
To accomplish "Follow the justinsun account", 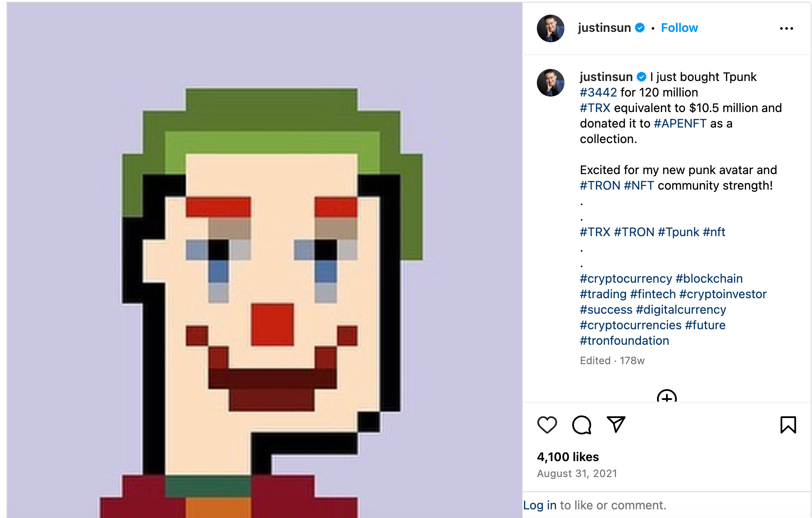I will (679, 28).
